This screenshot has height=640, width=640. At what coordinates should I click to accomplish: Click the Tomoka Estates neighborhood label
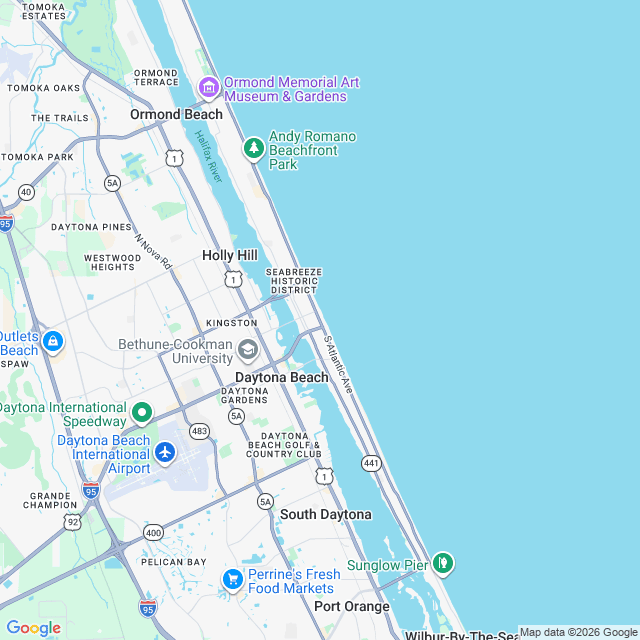coord(44,12)
